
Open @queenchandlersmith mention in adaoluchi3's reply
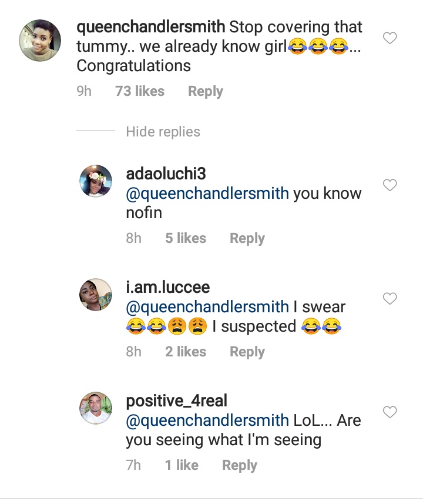pyautogui.click(x=207, y=193)
